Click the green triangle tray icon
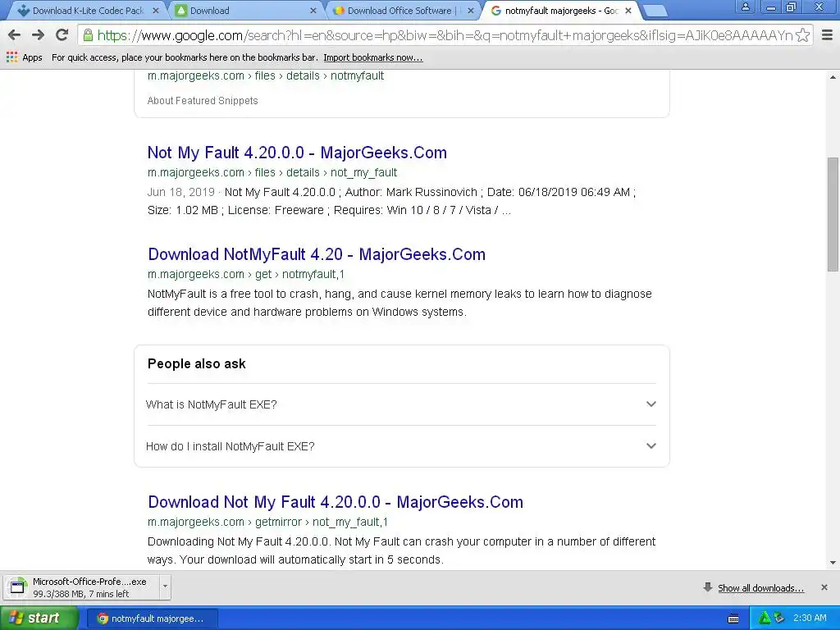The height and width of the screenshot is (630, 840). 765,619
